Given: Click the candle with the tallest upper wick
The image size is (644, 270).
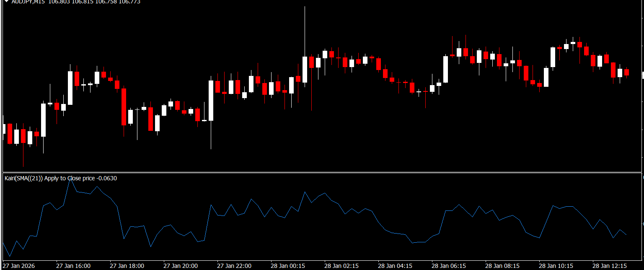Looking at the screenshot, I should [305, 69].
